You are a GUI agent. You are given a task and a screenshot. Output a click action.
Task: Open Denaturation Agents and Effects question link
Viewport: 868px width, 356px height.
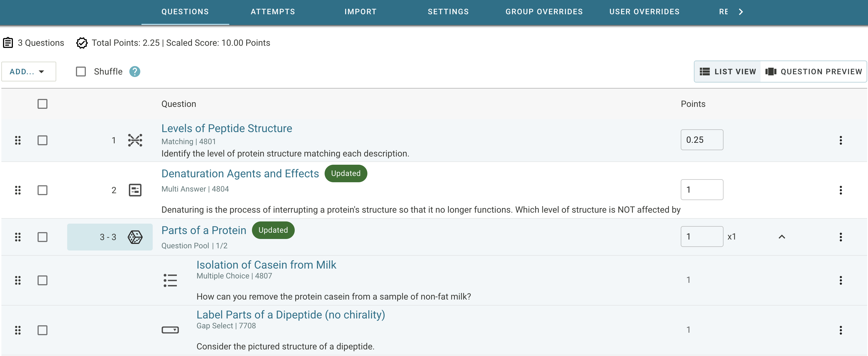pos(240,173)
